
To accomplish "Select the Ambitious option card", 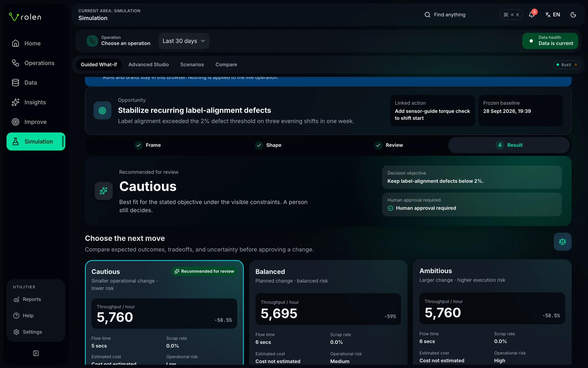I will tap(492, 312).
